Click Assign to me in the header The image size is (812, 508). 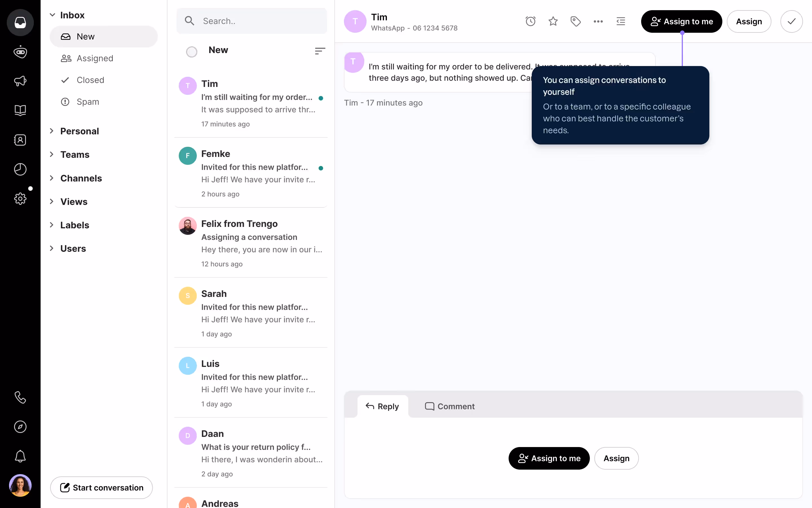coord(681,21)
